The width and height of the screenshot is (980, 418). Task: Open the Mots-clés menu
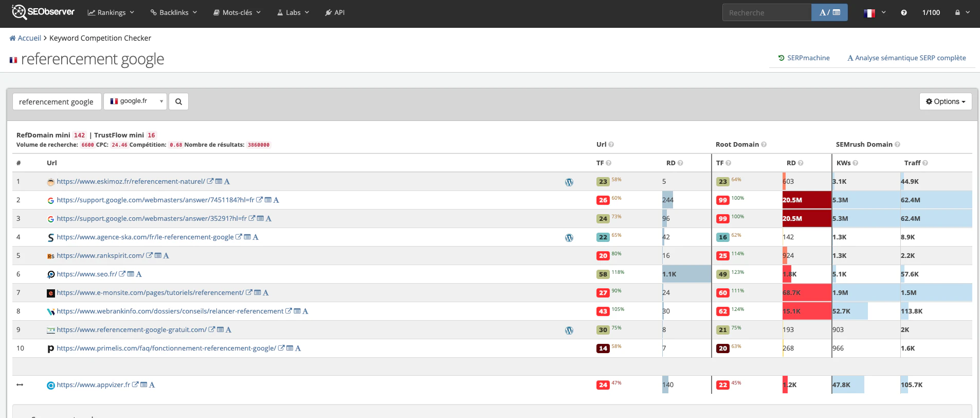coord(237,12)
